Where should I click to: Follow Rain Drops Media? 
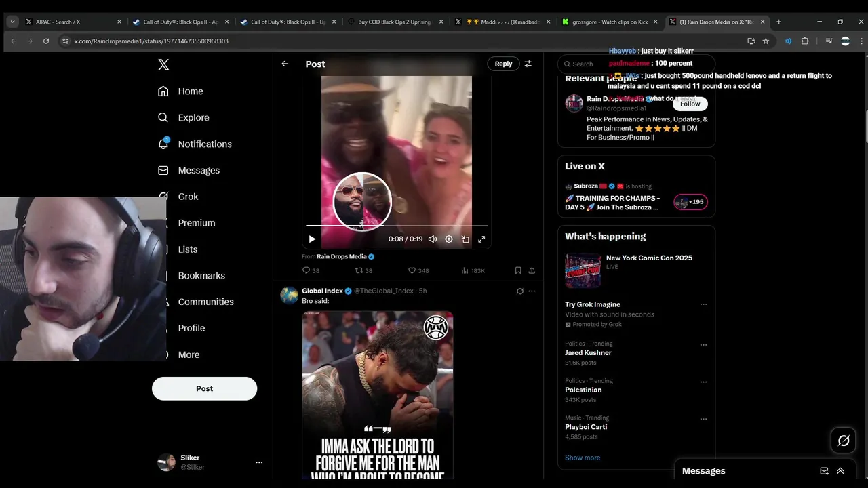click(x=690, y=104)
